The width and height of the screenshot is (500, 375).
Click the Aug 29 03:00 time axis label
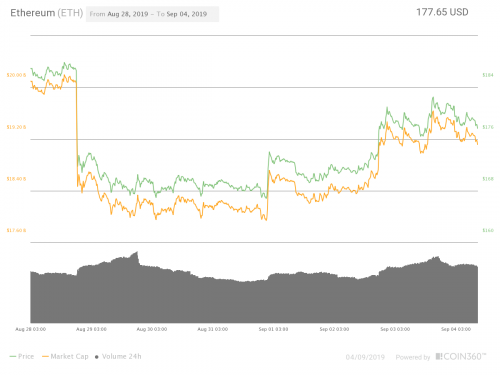(91, 329)
